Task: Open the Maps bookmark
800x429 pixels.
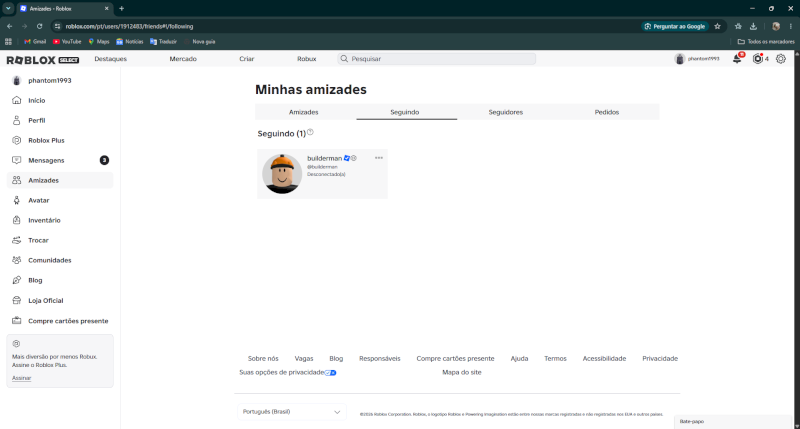Action: coord(99,41)
